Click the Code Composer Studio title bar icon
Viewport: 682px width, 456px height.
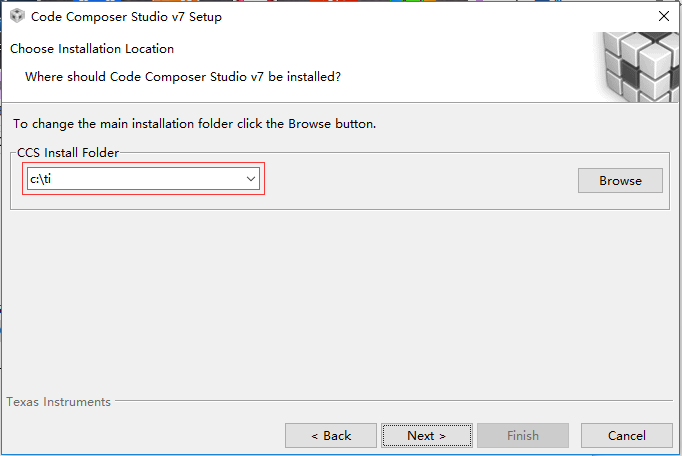(x=17, y=16)
